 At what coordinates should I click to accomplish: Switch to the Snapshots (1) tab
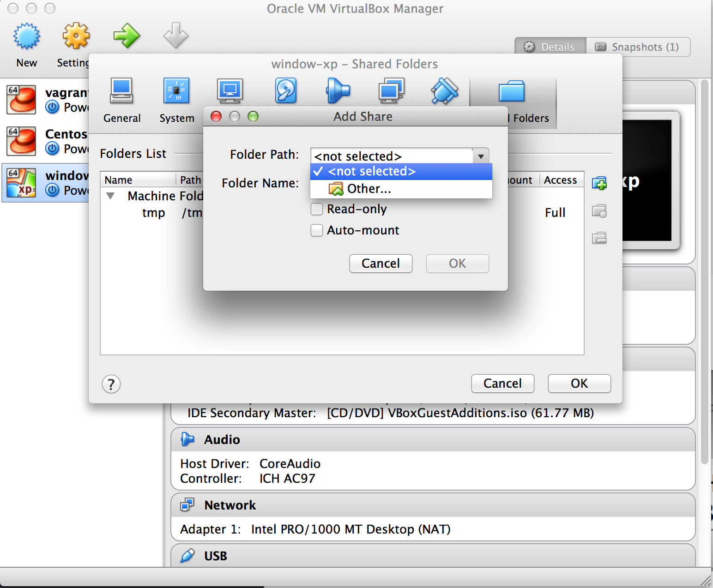638,47
